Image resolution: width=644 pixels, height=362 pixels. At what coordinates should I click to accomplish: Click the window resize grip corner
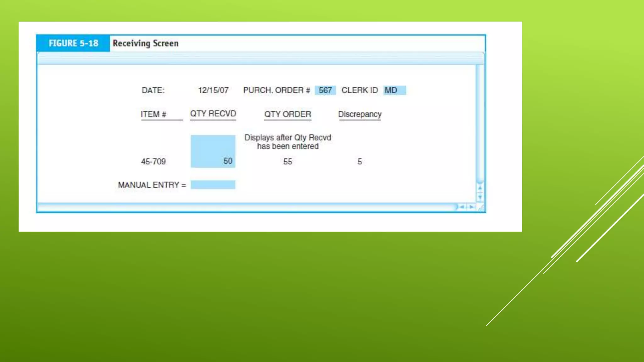coord(481,208)
